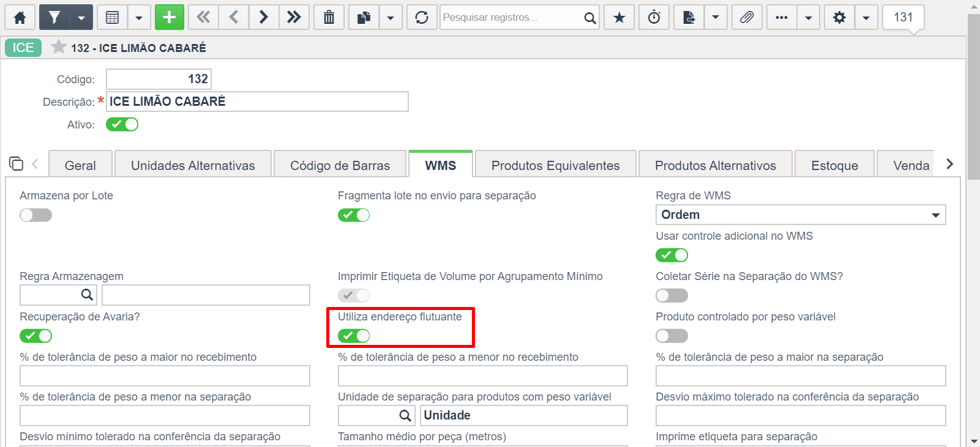Switch to the Geral tab
The height and width of the screenshot is (447, 980).
(x=80, y=165)
